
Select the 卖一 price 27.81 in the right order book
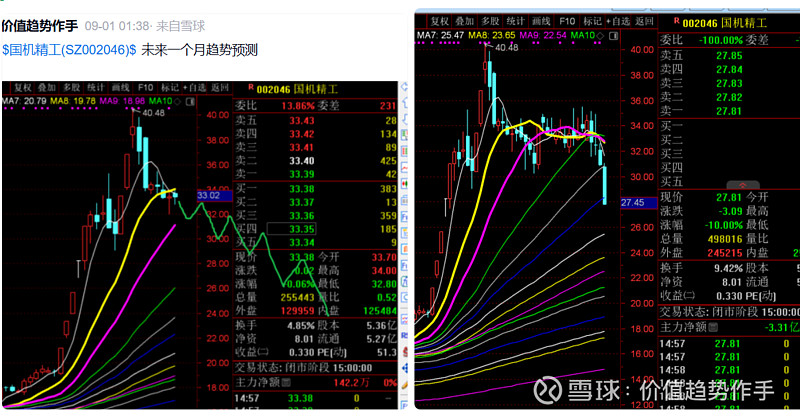729,111
